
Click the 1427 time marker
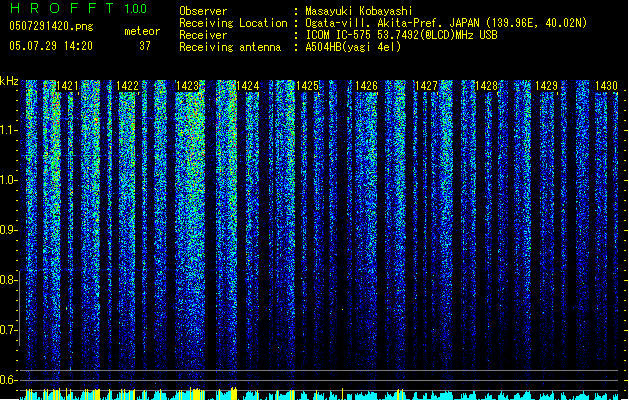pos(426,86)
